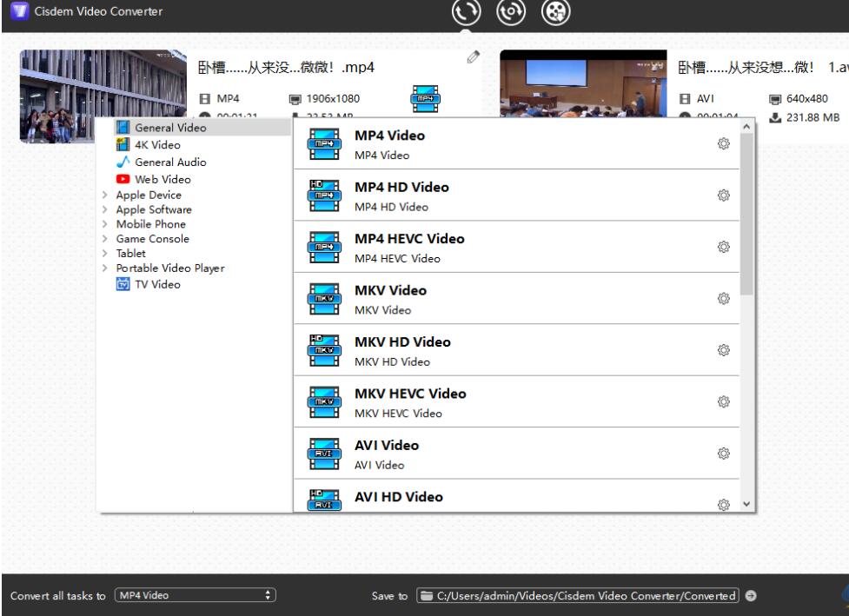Open settings gear for MP4 HEVC Video
Viewport: 849px width, 616px height.
(x=723, y=247)
